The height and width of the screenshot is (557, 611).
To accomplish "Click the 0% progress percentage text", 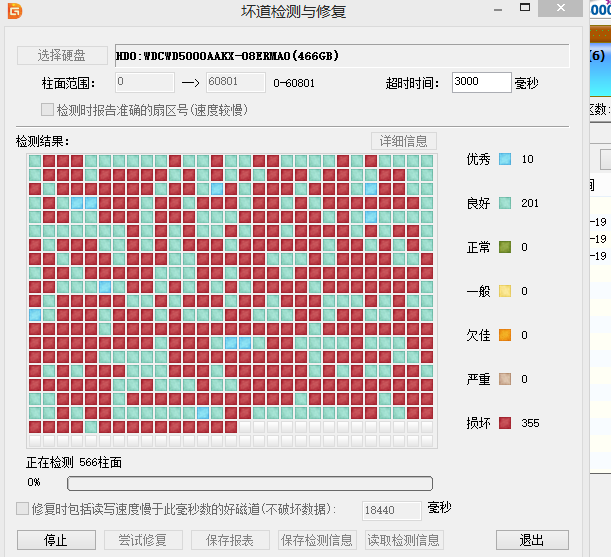I will coord(34,483).
